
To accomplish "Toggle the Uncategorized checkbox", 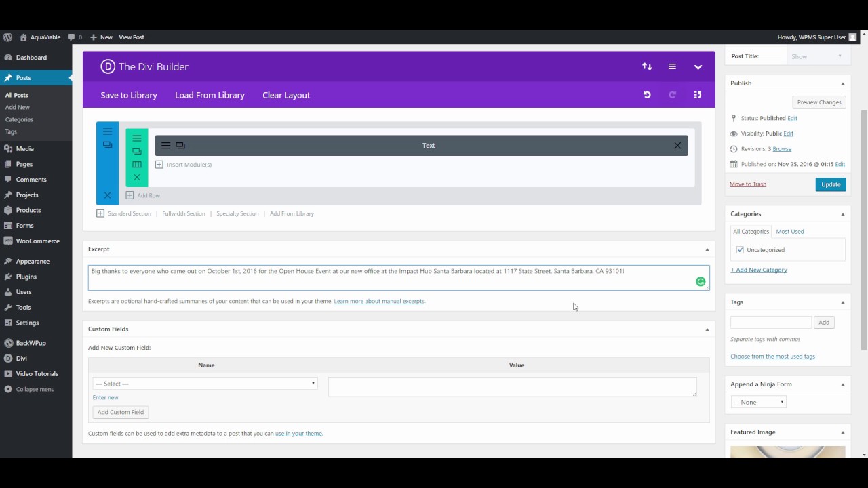I will [x=740, y=250].
